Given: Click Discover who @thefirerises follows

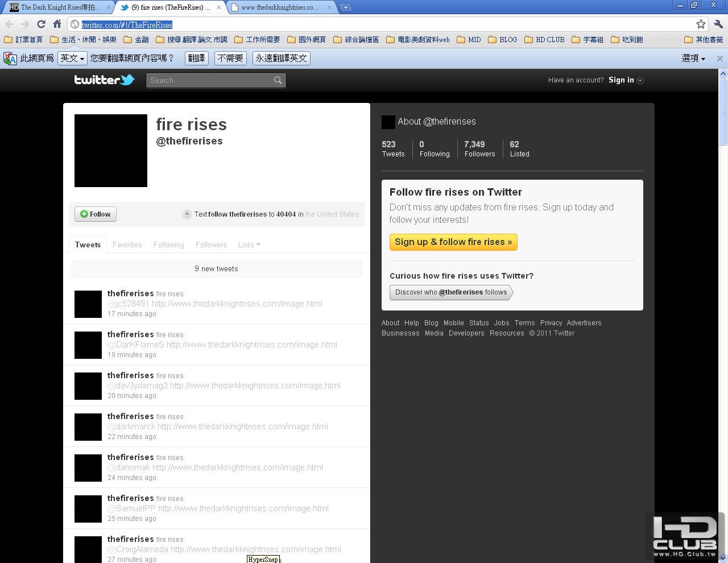Looking at the screenshot, I should point(451,292).
